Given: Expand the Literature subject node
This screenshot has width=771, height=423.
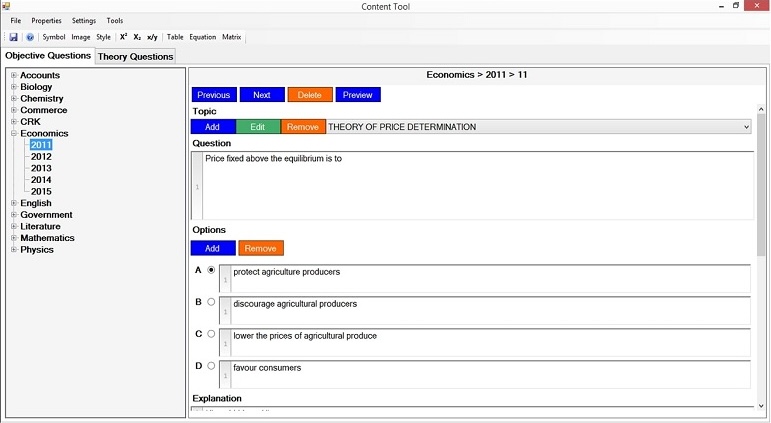Looking at the screenshot, I should [x=14, y=226].
